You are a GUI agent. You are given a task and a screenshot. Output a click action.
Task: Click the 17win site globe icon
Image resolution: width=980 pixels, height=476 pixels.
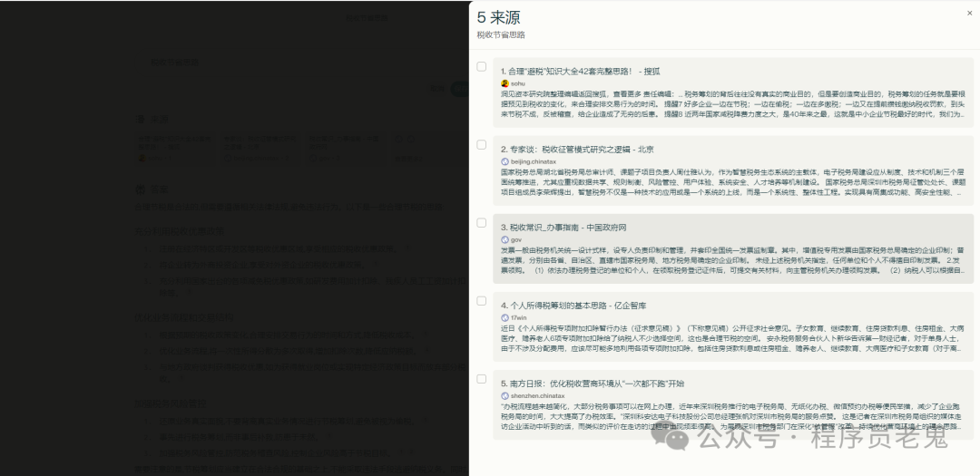tap(505, 317)
